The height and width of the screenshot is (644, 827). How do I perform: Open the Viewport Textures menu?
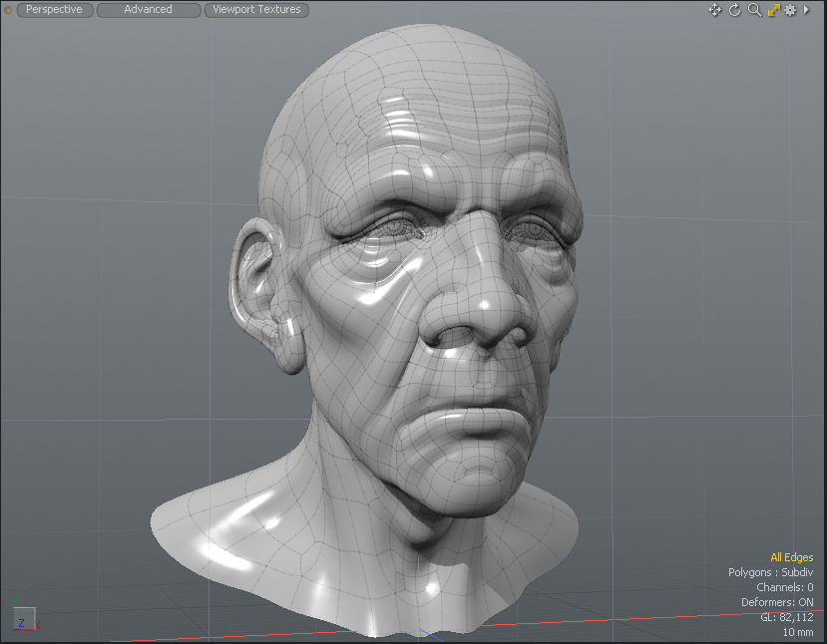coord(256,10)
